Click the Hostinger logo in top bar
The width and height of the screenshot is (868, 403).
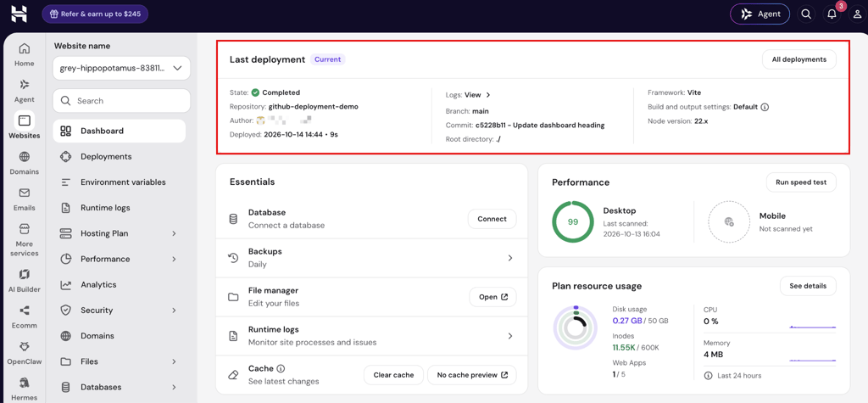pyautogui.click(x=19, y=14)
